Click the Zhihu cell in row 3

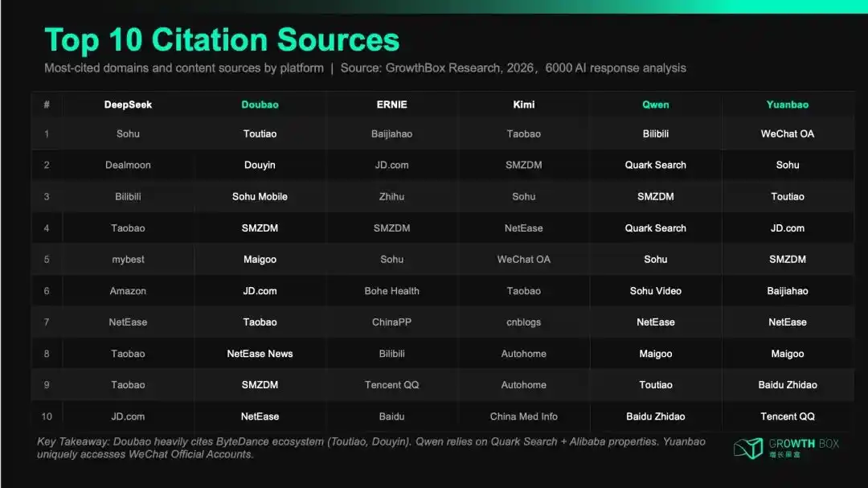392,197
